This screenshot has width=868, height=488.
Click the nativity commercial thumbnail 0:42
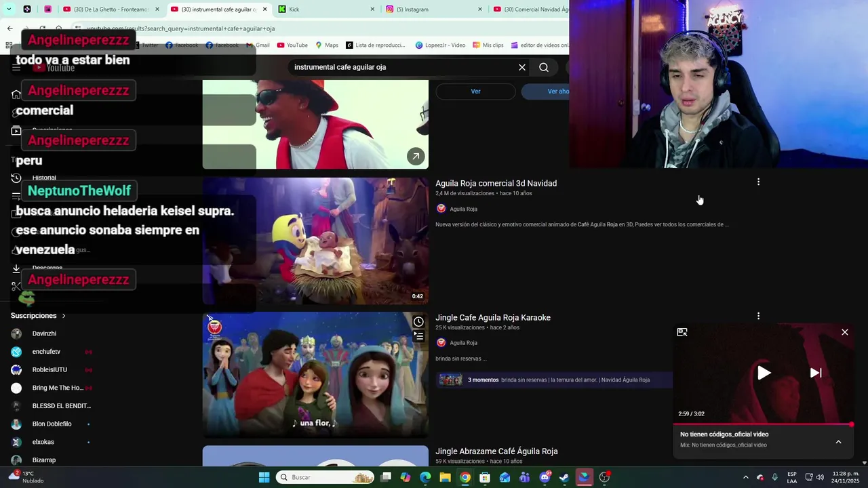[315, 241]
